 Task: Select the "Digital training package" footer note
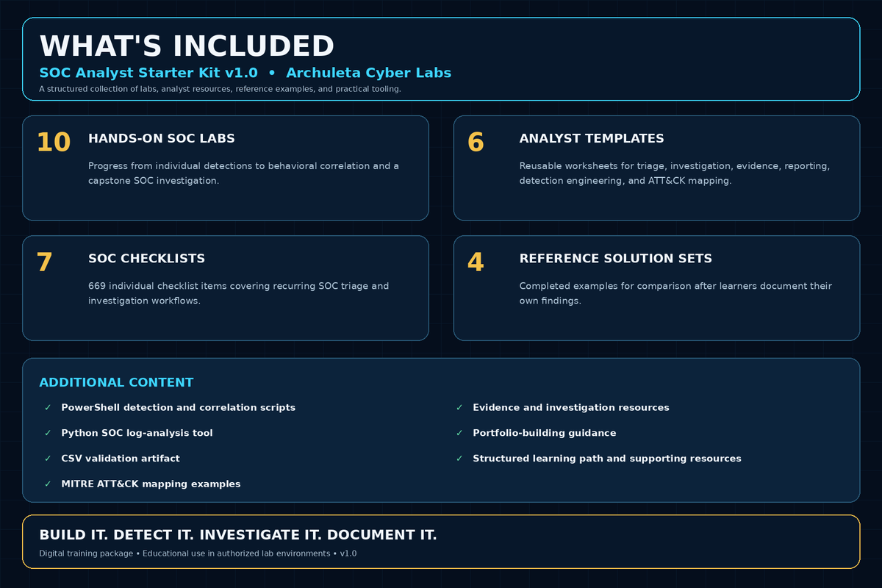coord(198,553)
